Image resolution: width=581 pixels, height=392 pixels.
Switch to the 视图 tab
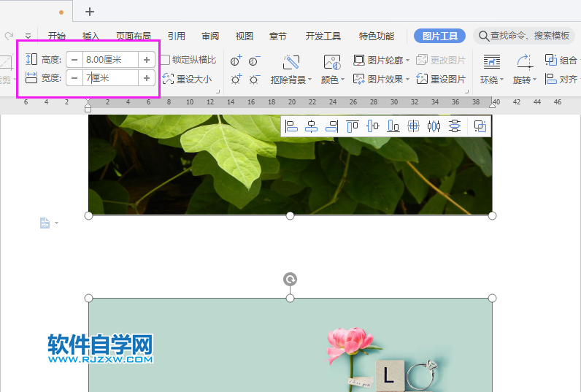[245, 36]
